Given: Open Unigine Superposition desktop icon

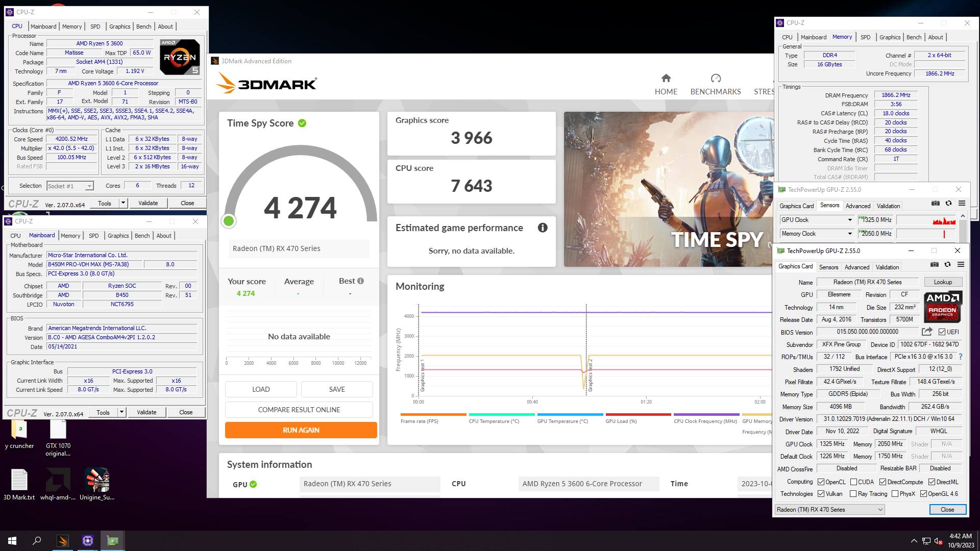Looking at the screenshot, I should [x=97, y=484].
